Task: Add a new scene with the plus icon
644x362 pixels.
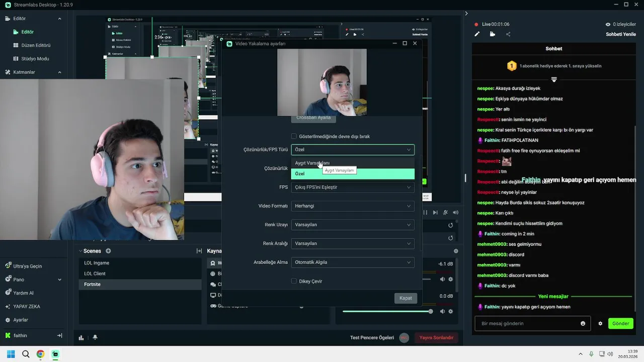Action: click(108, 251)
